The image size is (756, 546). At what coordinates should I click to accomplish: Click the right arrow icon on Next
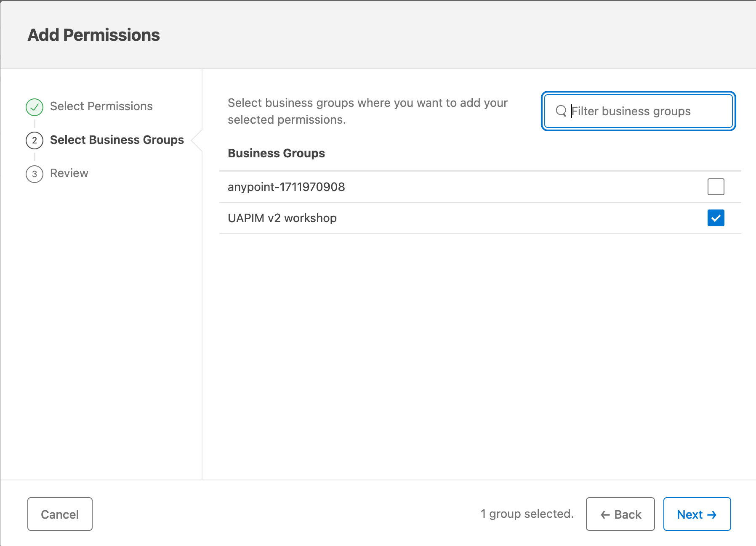pos(712,515)
